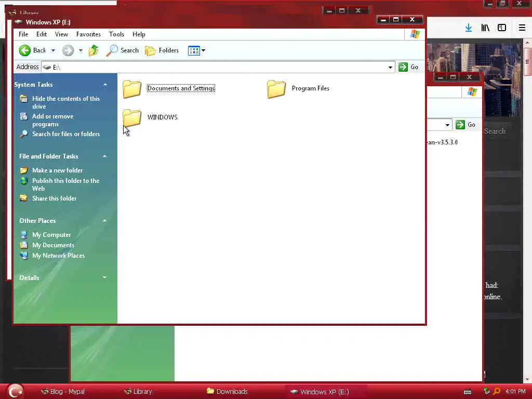
Task: Click Add or remove programs link
Action: point(52,120)
